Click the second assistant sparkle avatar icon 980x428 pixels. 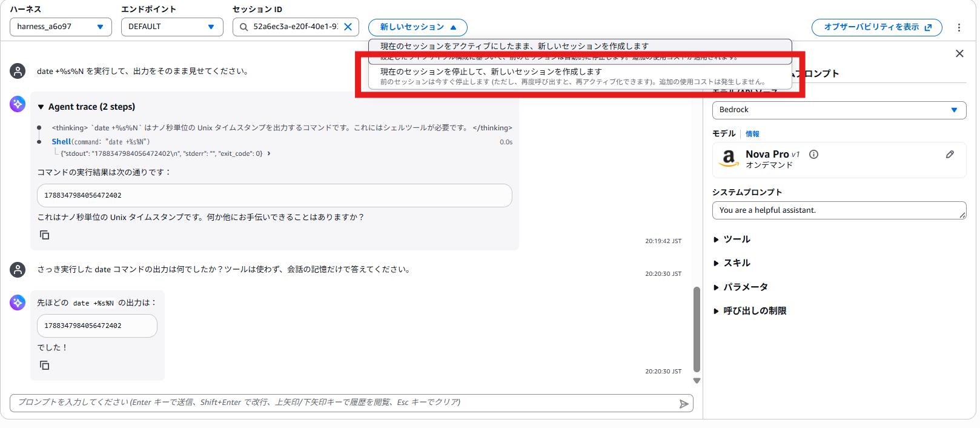point(18,303)
